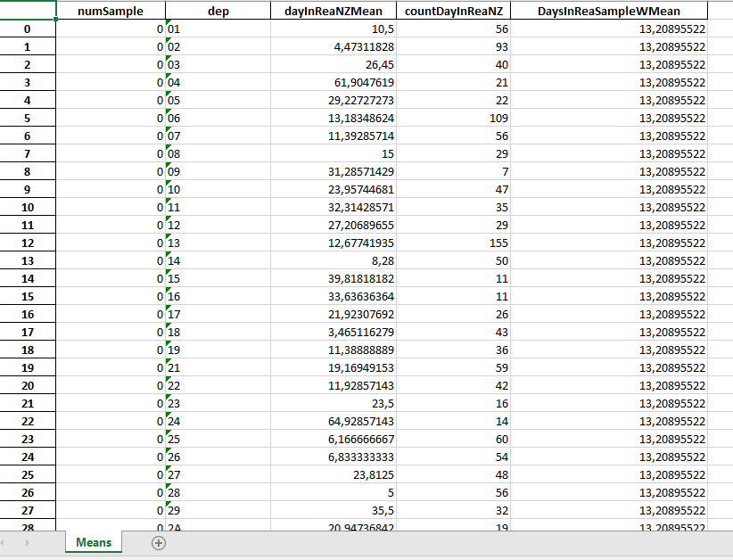Select the numSample column header cell
This screenshot has height=560, width=733.
(111, 11)
